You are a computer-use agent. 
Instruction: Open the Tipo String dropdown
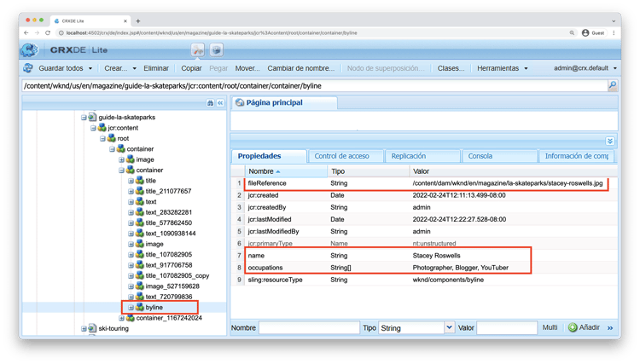[449, 327]
